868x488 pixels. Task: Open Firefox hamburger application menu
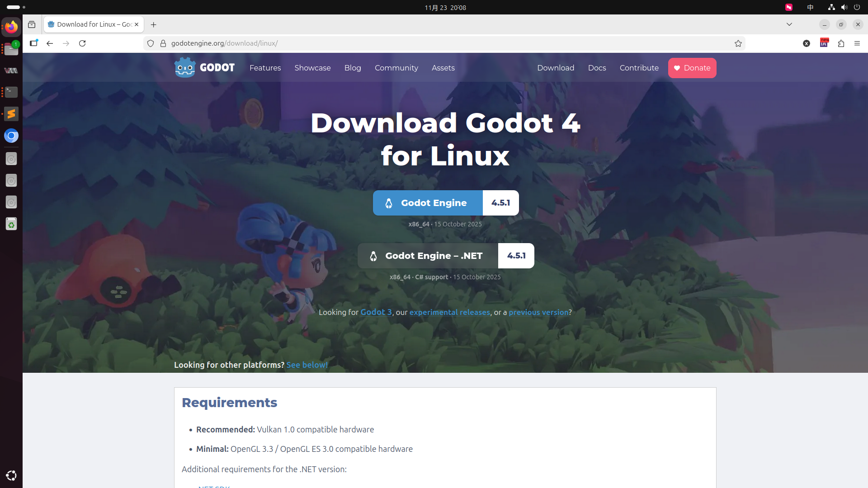click(x=857, y=43)
